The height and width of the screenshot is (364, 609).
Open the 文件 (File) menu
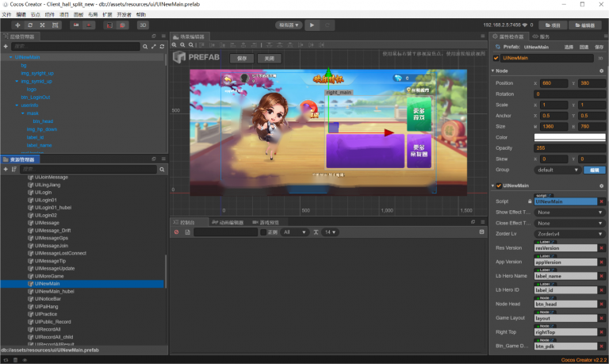[x=6, y=15]
